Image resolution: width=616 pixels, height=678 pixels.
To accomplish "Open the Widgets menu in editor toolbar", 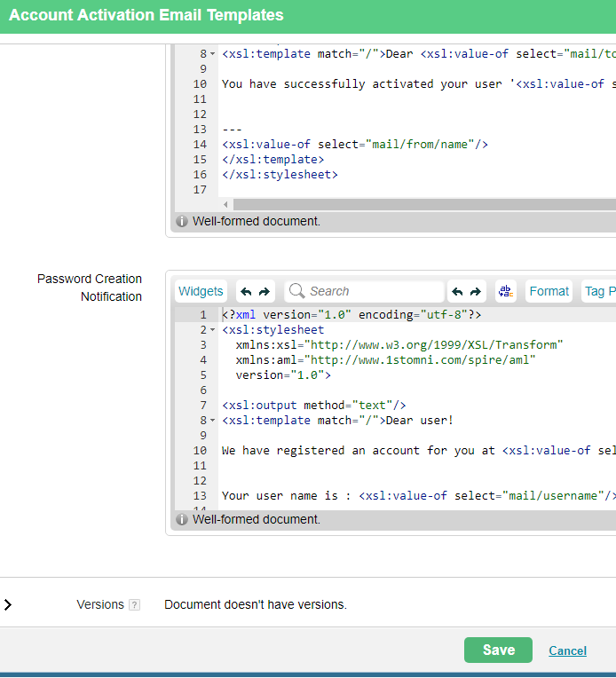I will tap(201, 291).
